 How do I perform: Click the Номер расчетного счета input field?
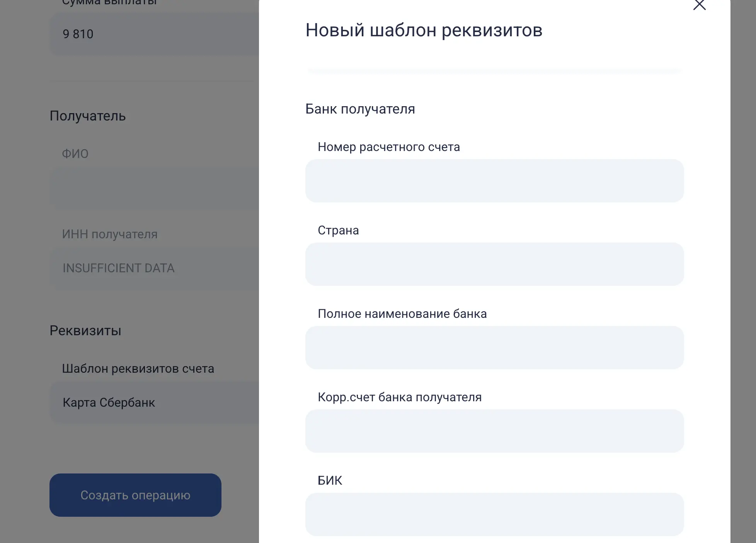[x=494, y=181]
